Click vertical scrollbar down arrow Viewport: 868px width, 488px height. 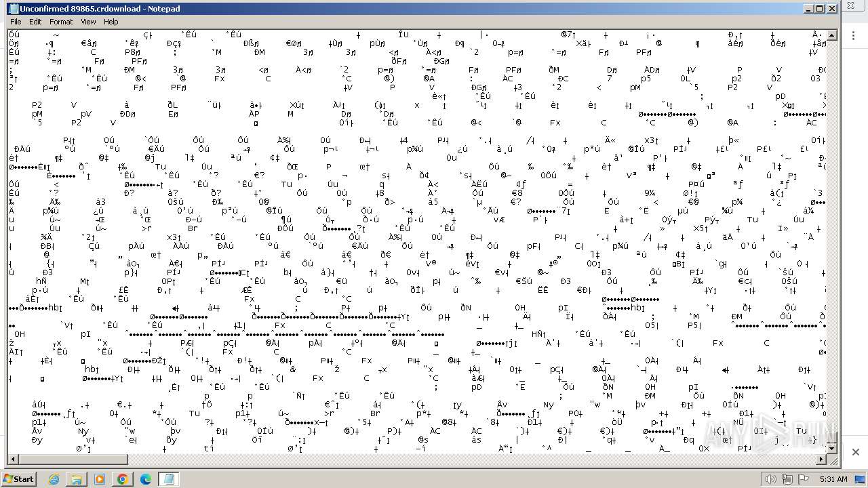pos(832,449)
